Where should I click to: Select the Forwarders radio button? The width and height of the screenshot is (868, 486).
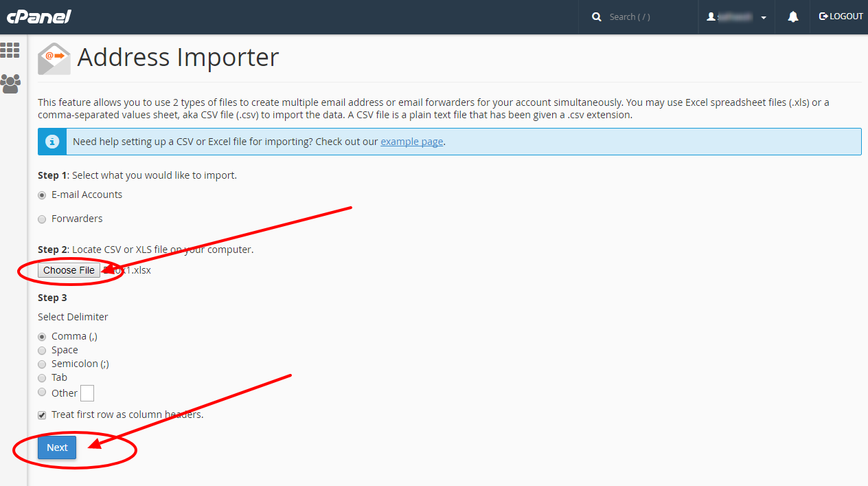42,219
